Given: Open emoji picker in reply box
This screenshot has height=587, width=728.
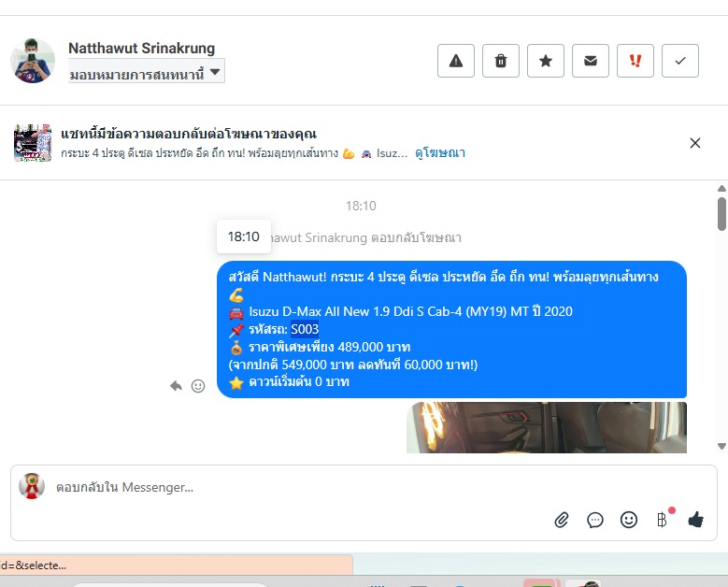Looking at the screenshot, I should tap(629, 520).
